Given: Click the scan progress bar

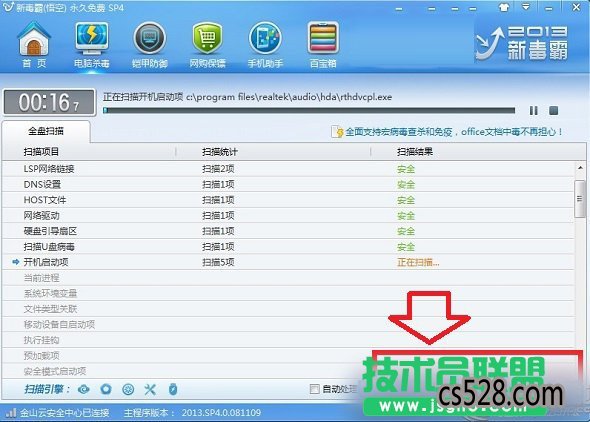Looking at the screenshot, I should coord(309,110).
